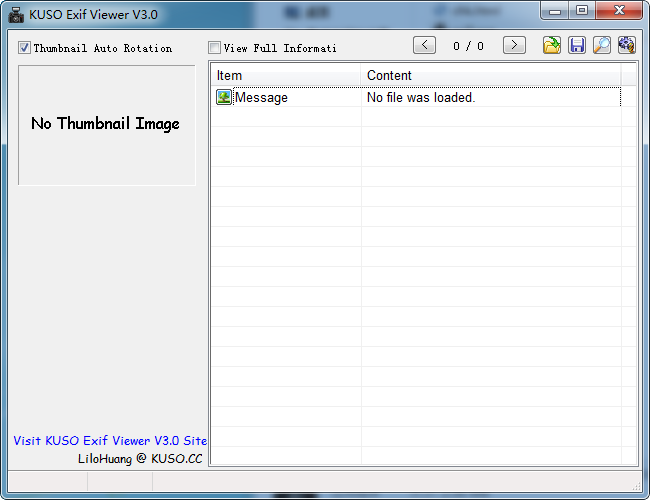This screenshot has height=500, width=650.
Task: Close the KUSO Exif Viewer window
Action: point(619,10)
